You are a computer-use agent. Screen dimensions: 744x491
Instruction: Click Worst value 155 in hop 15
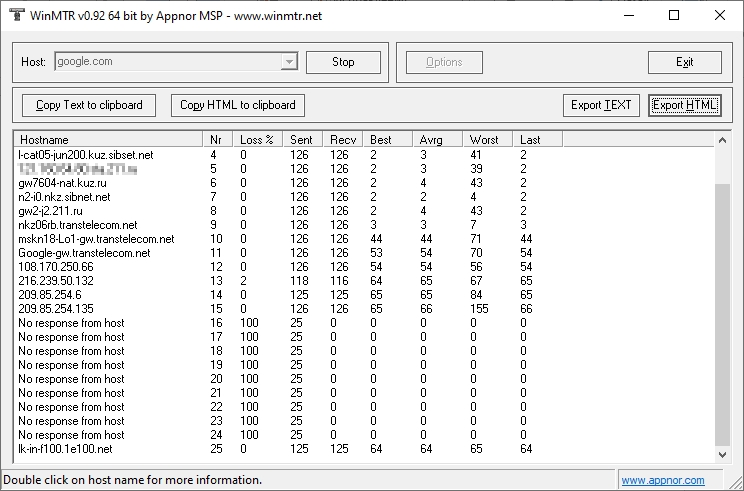point(479,309)
